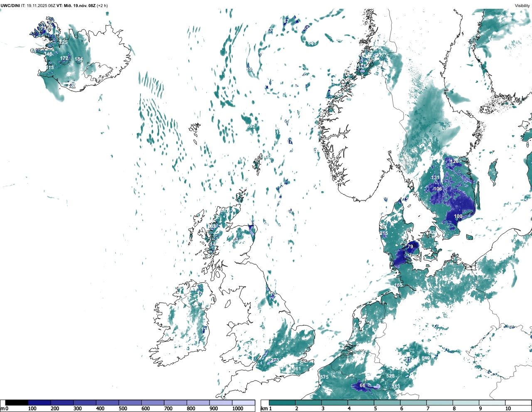The image size is (532, 412).
Task: Click the black 0–100 m legend swatch
Action: click(17, 402)
